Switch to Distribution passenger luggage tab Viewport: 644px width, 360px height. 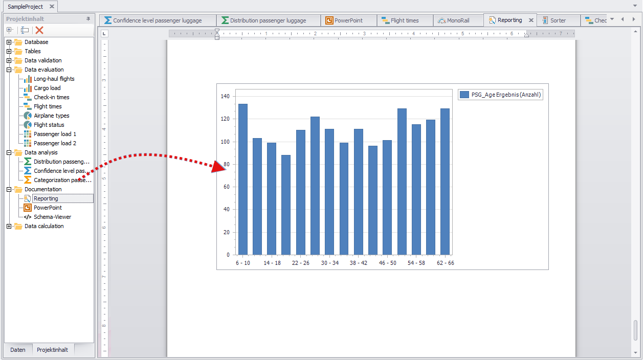tap(269, 20)
